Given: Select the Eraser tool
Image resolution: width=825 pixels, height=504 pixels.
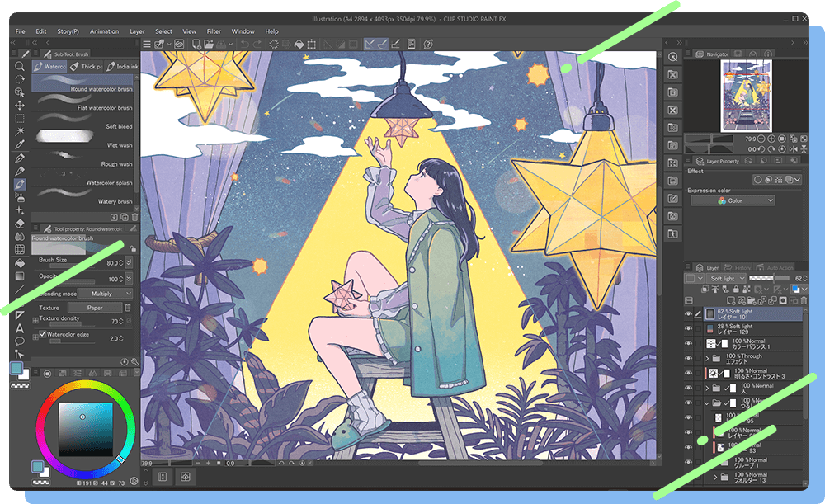Looking at the screenshot, I should pos(20,224).
